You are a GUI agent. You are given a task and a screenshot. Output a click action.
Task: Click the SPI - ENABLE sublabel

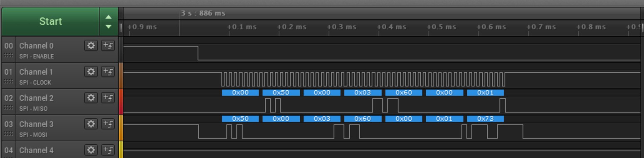click(x=37, y=56)
